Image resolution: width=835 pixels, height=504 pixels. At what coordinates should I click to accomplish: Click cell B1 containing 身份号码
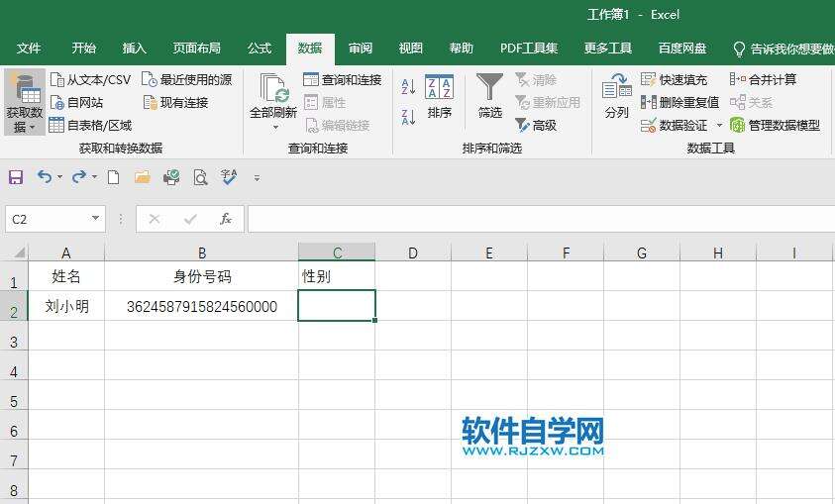tap(201, 275)
